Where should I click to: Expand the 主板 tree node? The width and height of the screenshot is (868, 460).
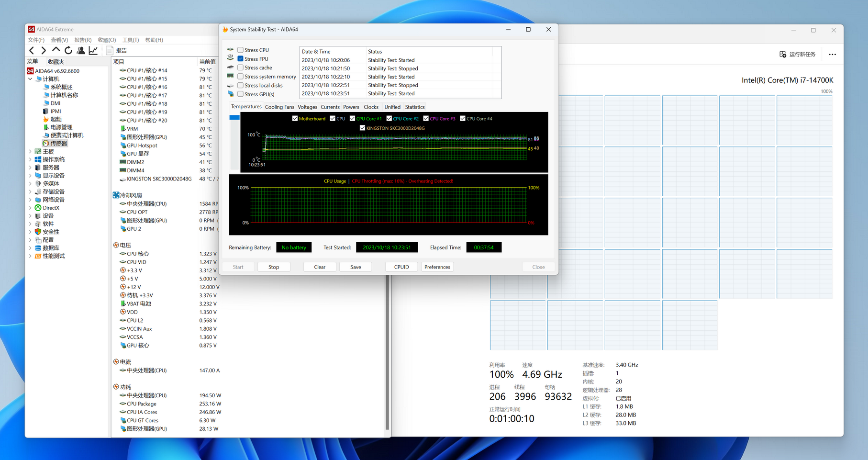pos(31,151)
